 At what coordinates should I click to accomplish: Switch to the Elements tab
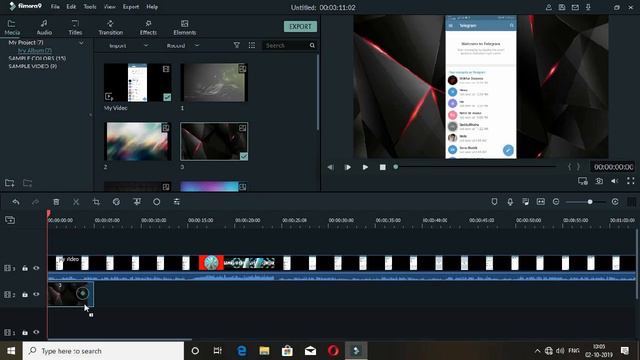click(184, 27)
